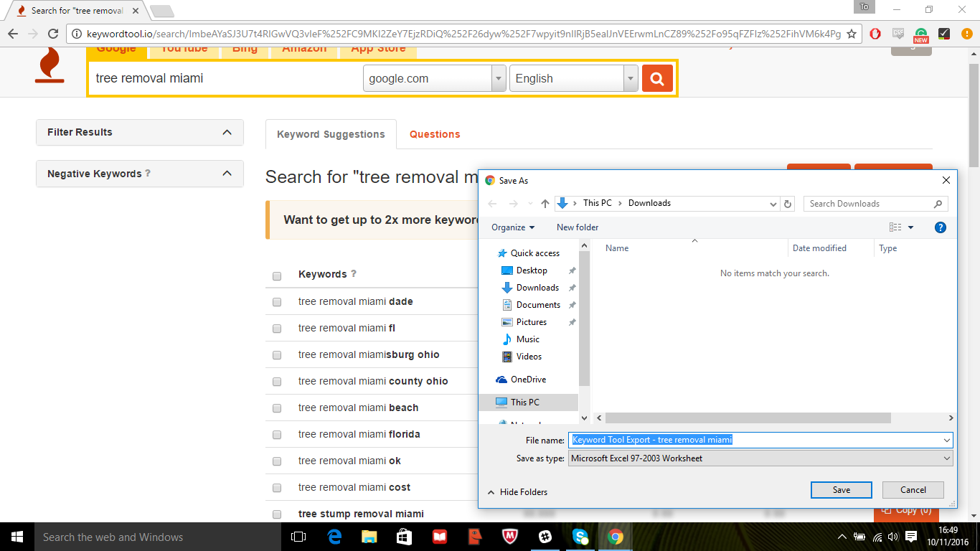Image resolution: width=980 pixels, height=551 pixels.
Task: Click the keyword search box
Action: (226, 78)
